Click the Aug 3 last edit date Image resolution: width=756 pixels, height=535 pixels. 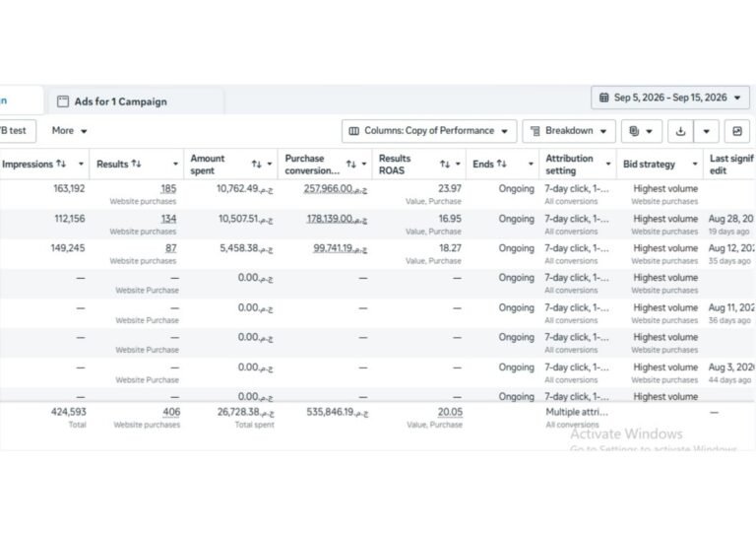tap(731, 368)
